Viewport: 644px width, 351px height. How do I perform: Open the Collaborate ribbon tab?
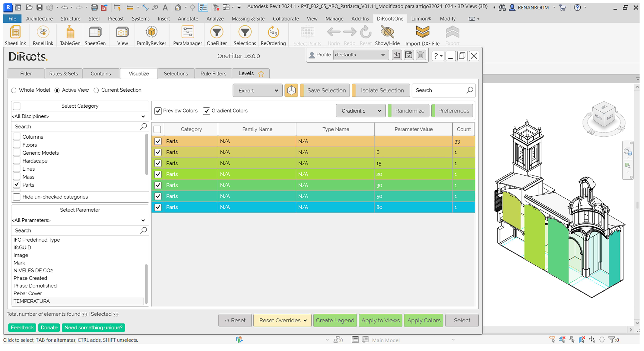point(285,19)
